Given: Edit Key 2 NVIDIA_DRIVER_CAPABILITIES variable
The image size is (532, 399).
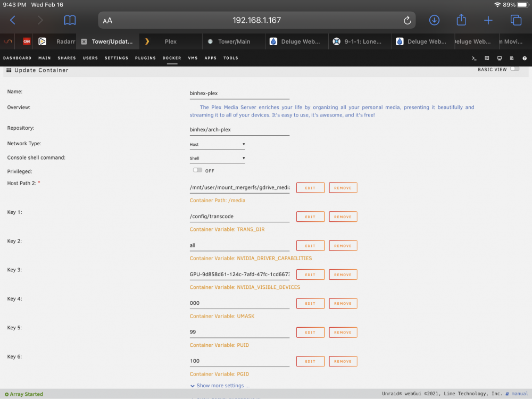Looking at the screenshot, I should pyautogui.click(x=311, y=246).
